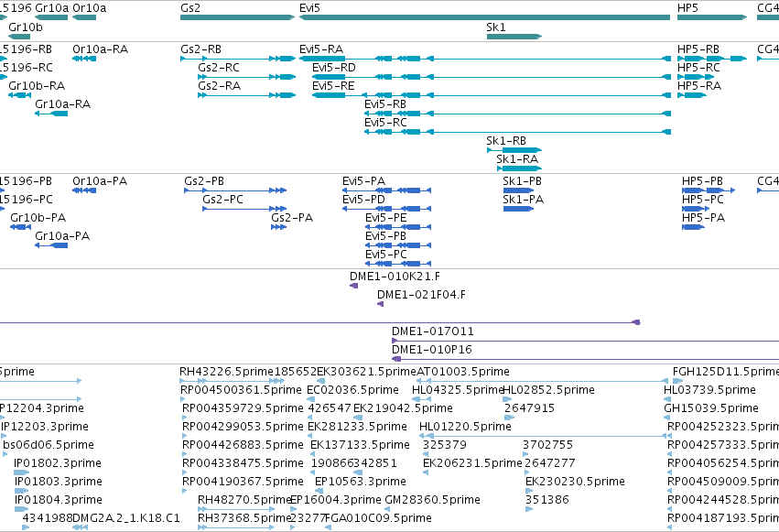
Task: Select the Or10a gene glyph
Action: click(84, 17)
